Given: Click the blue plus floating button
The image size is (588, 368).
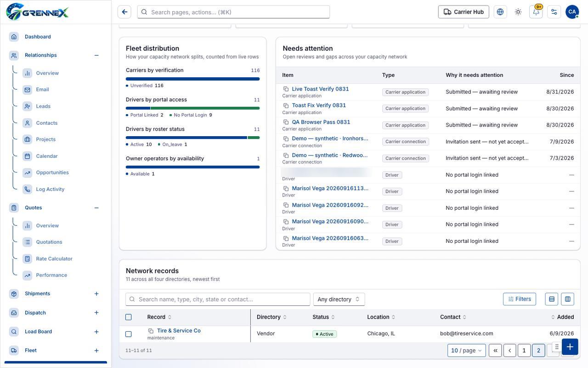Looking at the screenshot, I should [570, 347].
